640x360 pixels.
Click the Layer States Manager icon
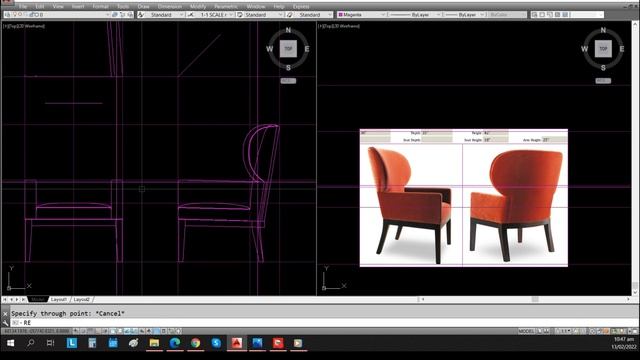tap(130, 15)
